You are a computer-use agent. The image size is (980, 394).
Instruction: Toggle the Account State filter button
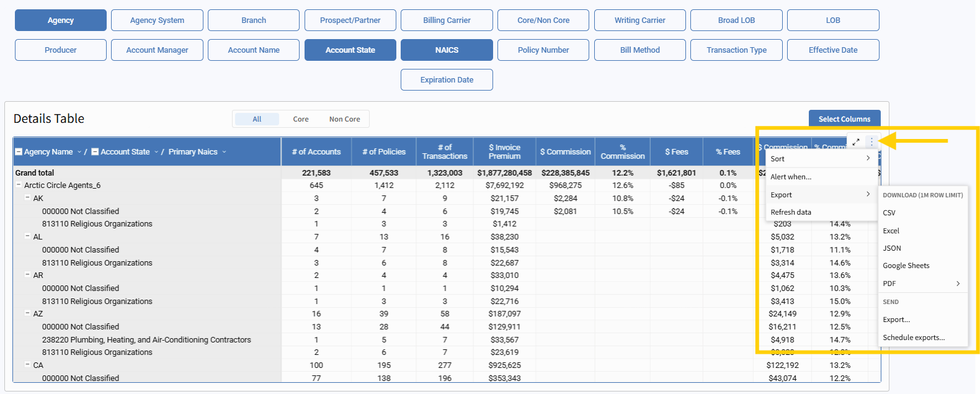pos(350,50)
